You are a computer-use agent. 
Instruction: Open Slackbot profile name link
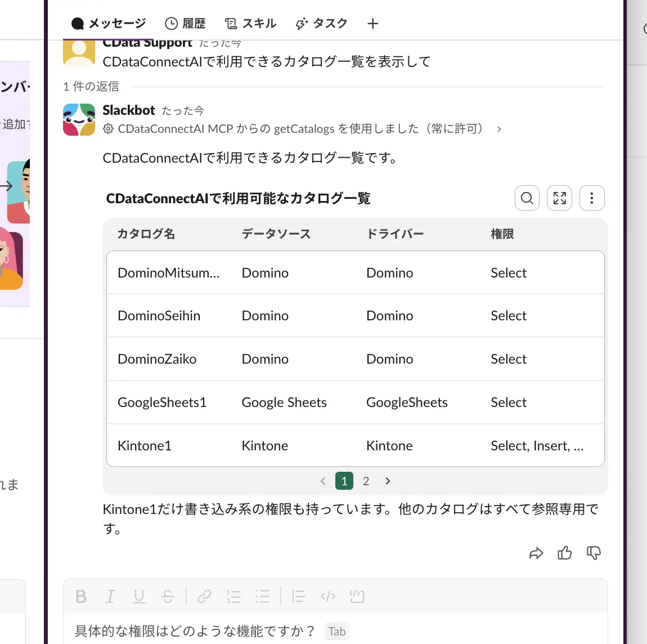click(129, 110)
